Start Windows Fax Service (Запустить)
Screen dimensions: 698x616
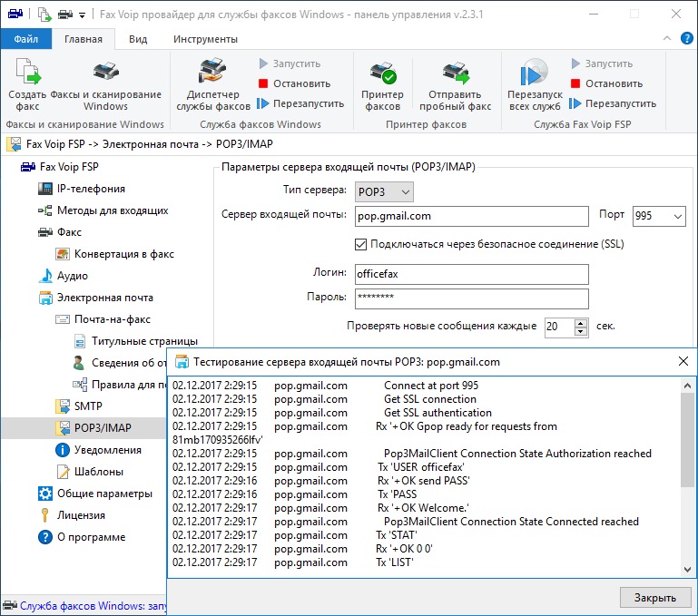pos(290,64)
